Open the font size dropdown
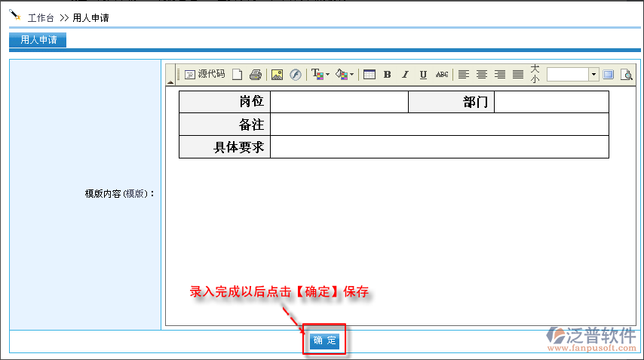The height and width of the screenshot is (360, 644). click(593, 75)
